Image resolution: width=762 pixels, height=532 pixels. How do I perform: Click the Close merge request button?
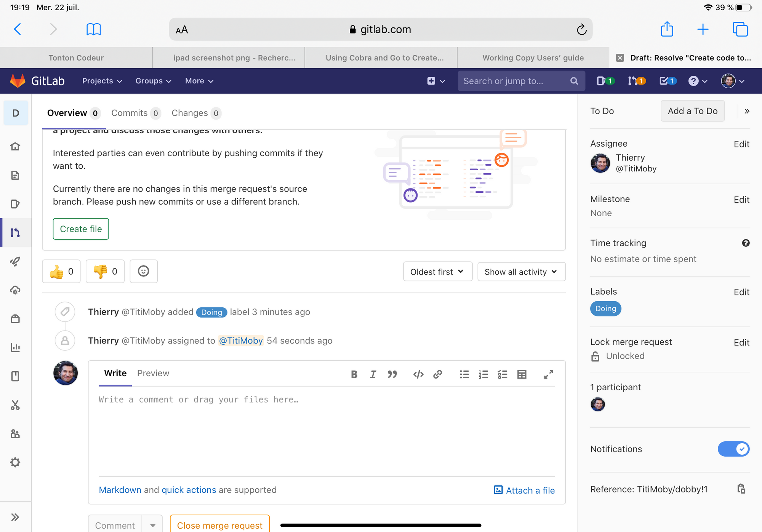tap(219, 525)
